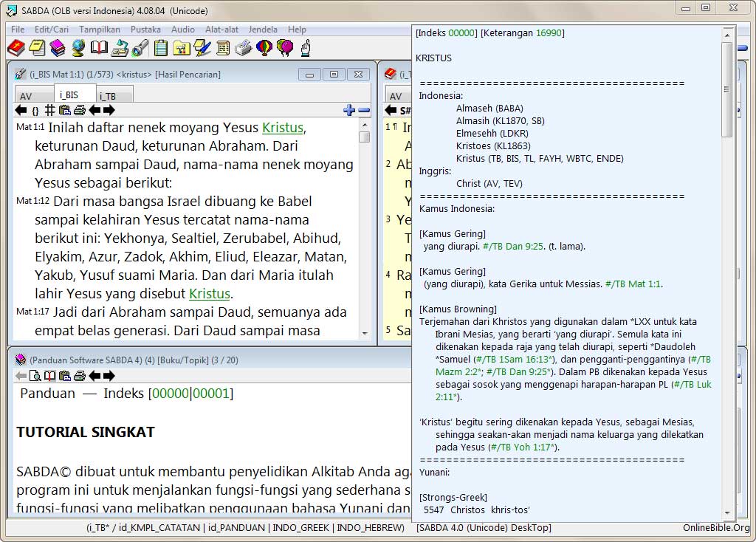Click the pen and note editor icon
The height and width of the screenshot is (542, 756).
[202, 48]
